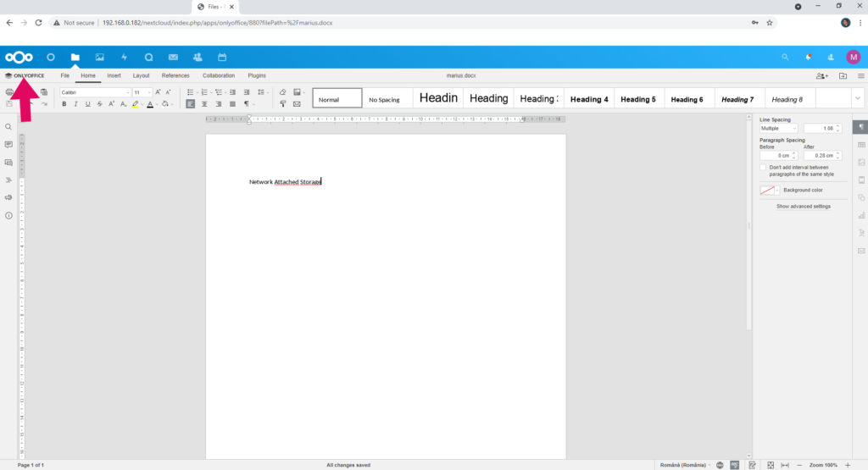Screen dimensions: 868x470
Task: Open the paragraph Background color swatch
Action: pyautogui.click(x=770, y=191)
